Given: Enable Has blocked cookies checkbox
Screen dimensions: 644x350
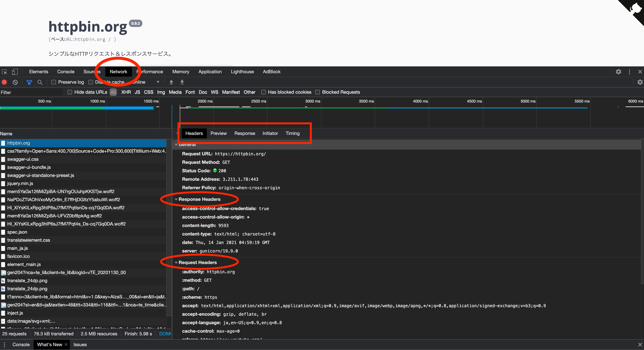Looking at the screenshot, I should [264, 92].
